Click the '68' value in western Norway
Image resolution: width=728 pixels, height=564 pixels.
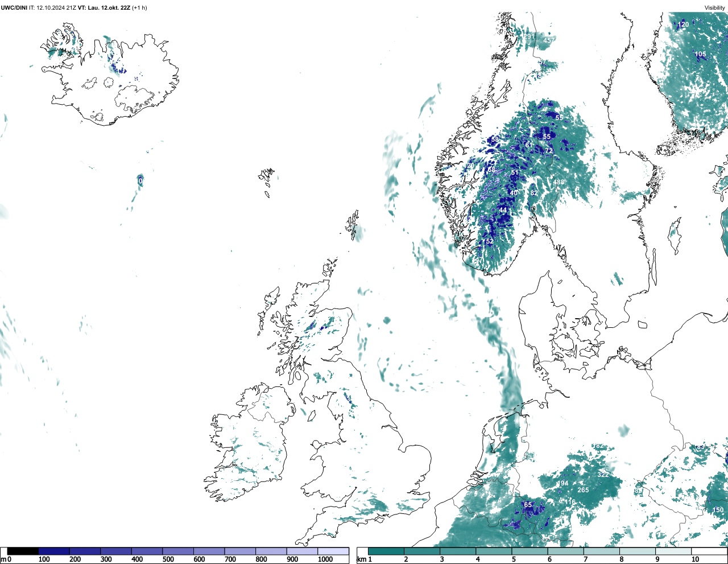tap(491, 170)
